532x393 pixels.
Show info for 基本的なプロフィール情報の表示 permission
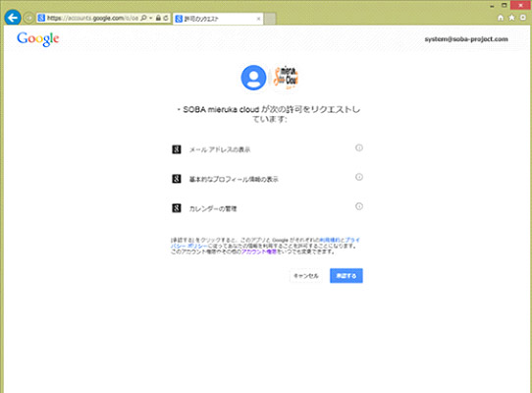pyautogui.click(x=359, y=177)
